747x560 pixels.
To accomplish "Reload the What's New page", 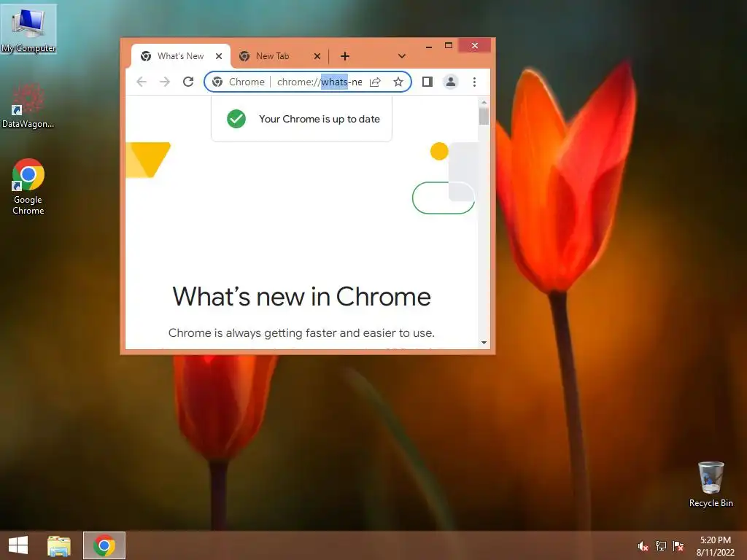I will click(x=188, y=82).
